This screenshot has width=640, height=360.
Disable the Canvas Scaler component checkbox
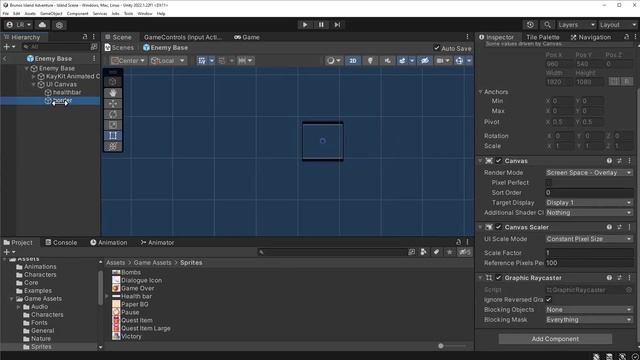(x=498, y=227)
